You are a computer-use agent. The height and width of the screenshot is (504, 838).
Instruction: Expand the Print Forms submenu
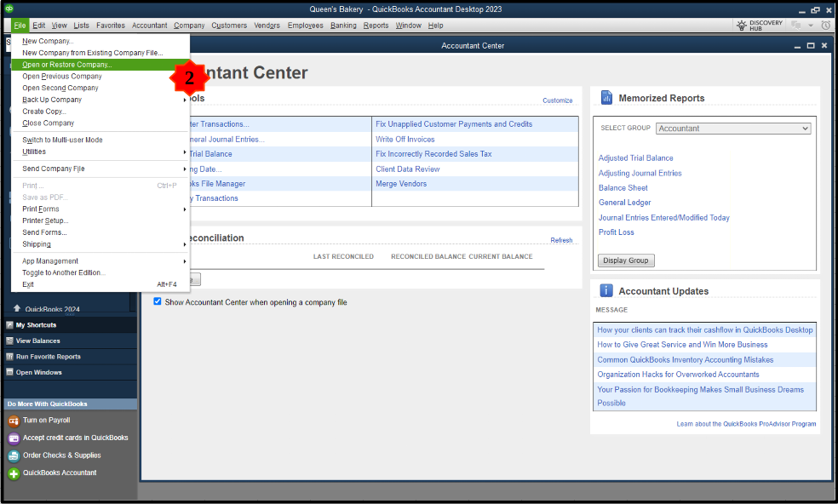pos(185,209)
